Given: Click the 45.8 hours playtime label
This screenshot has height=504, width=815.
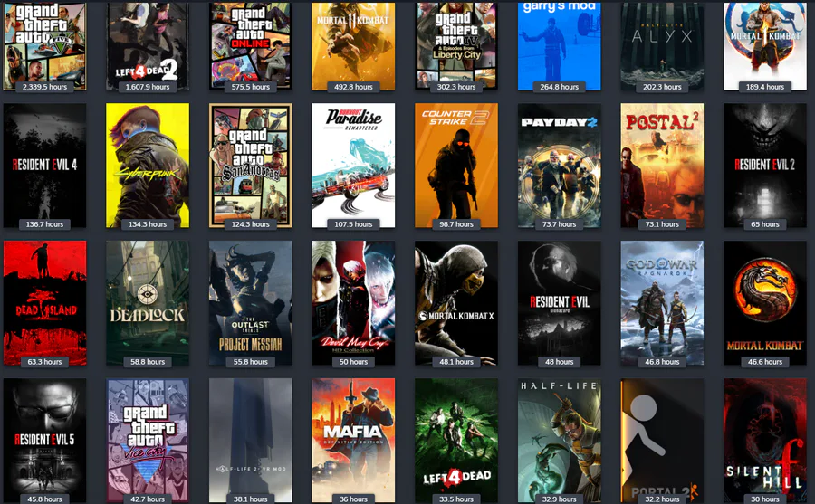Looking at the screenshot, I should (44, 499).
